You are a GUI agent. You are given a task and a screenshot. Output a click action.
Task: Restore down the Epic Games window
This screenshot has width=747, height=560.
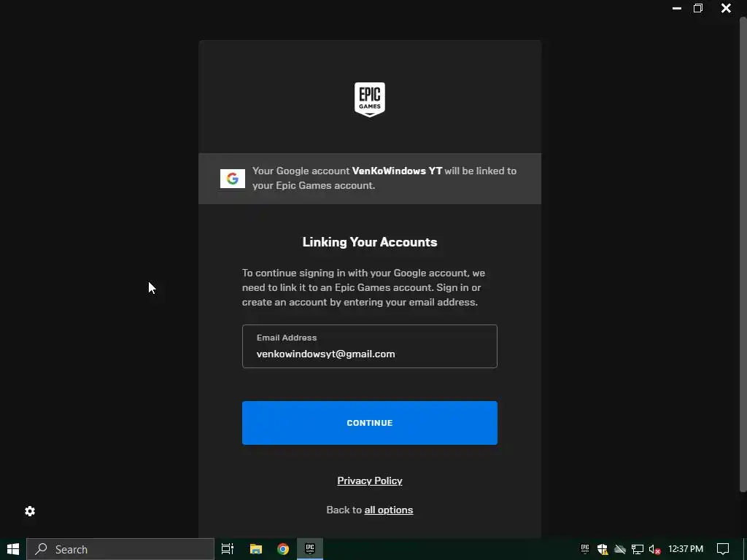[x=698, y=8]
